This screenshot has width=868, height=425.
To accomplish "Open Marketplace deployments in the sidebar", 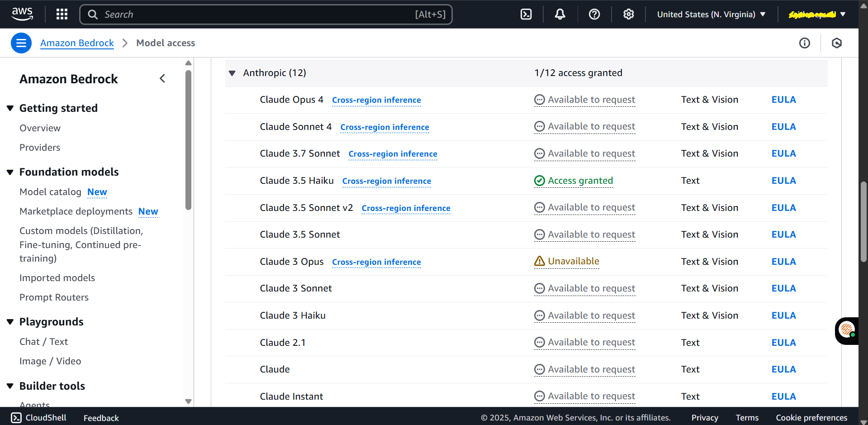I will (76, 211).
